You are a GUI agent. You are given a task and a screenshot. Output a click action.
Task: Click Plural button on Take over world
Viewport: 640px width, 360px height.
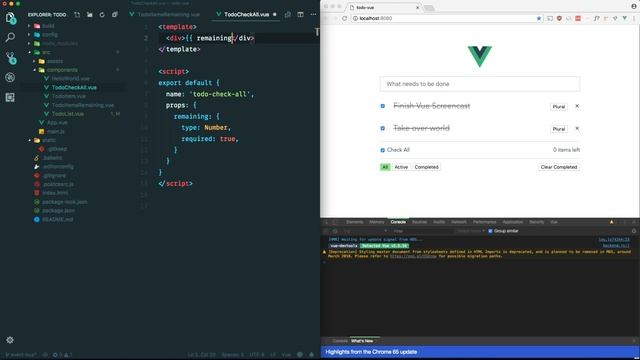[559, 129]
